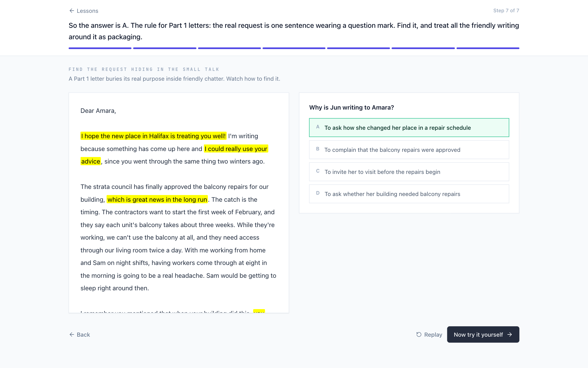This screenshot has height=368, width=588.
Task: Click the highlighted Halifax greeting sentence
Action: (x=154, y=136)
